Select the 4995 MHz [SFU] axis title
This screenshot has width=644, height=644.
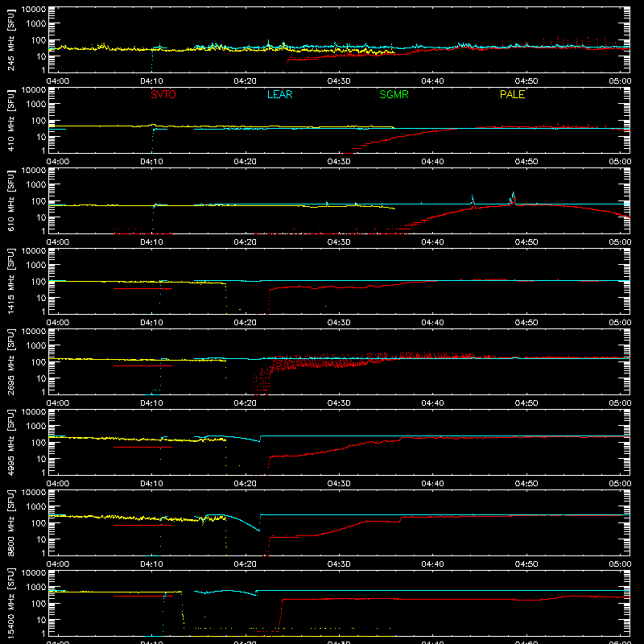pos(10,443)
